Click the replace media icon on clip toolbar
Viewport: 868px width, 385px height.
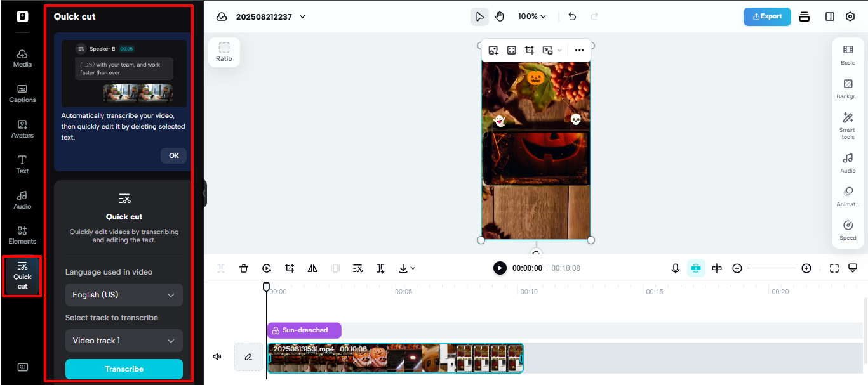[493, 50]
